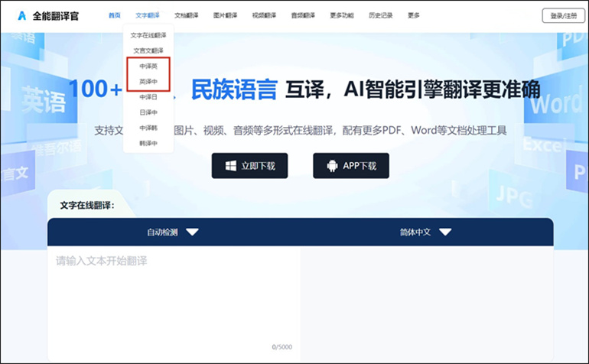This screenshot has width=589, height=364.
Task: Choose 中译英 in the dropdown menu
Action: (148, 67)
